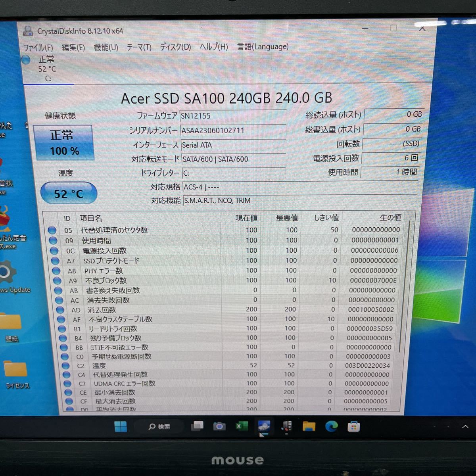The width and height of the screenshot is (476, 476).
Task: Click the power-on count value 6 回
Action: (391, 158)
